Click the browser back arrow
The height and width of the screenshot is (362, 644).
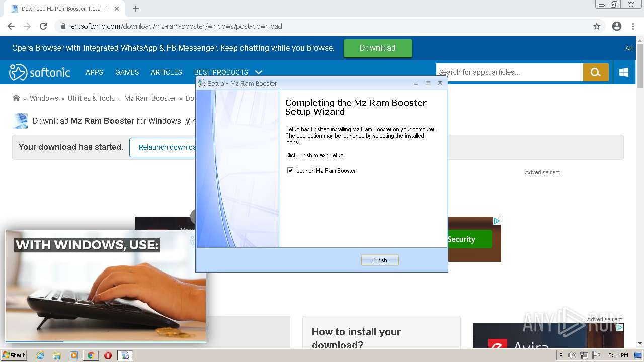pos(11,26)
